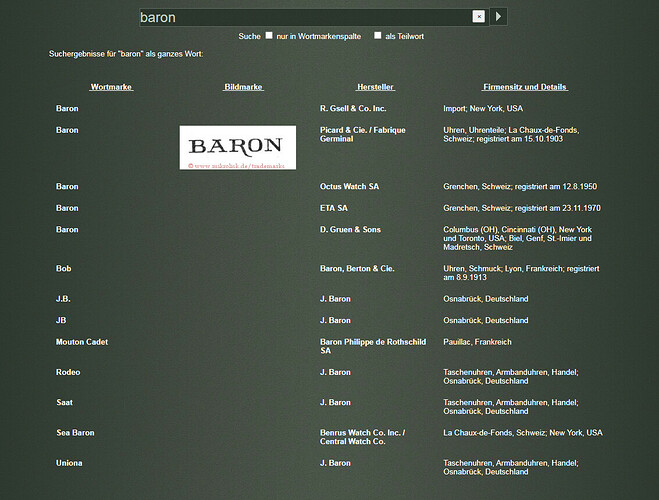Sort by the Hersteller column header
Image resolution: width=659 pixels, height=500 pixels.
375,87
